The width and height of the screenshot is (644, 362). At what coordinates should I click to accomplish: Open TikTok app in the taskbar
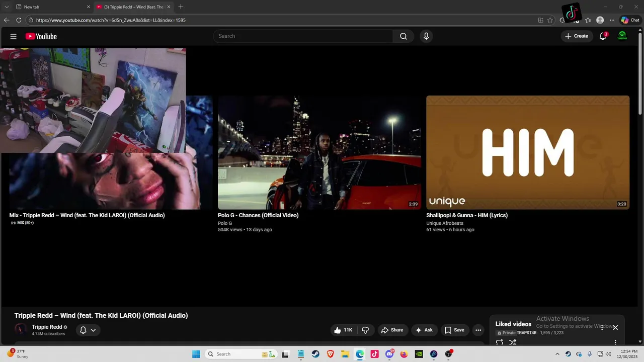coord(374,354)
